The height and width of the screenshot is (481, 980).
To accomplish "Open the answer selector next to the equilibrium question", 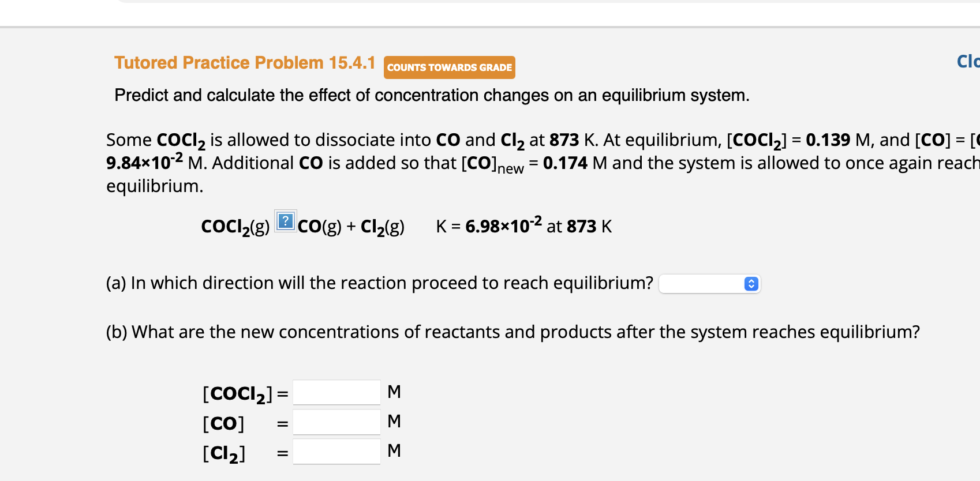I will [710, 284].
